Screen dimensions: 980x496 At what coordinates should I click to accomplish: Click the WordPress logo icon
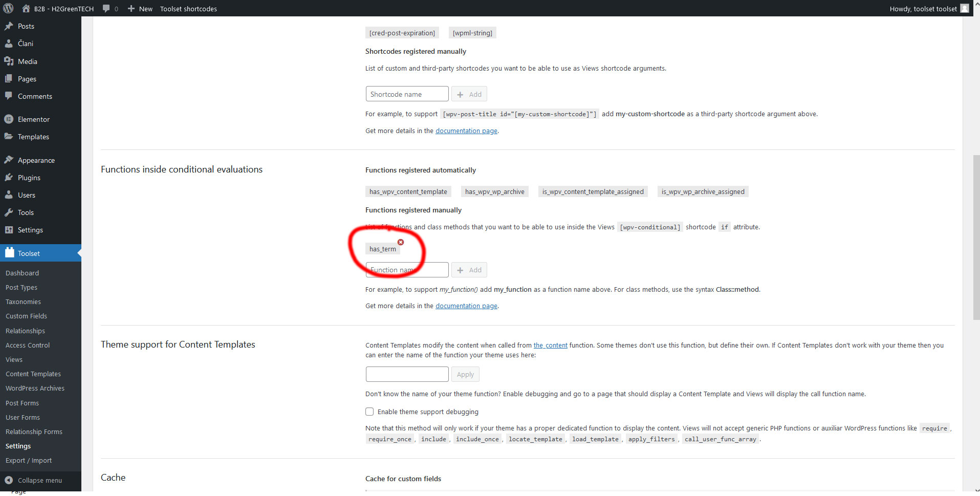tap(8, 8)
